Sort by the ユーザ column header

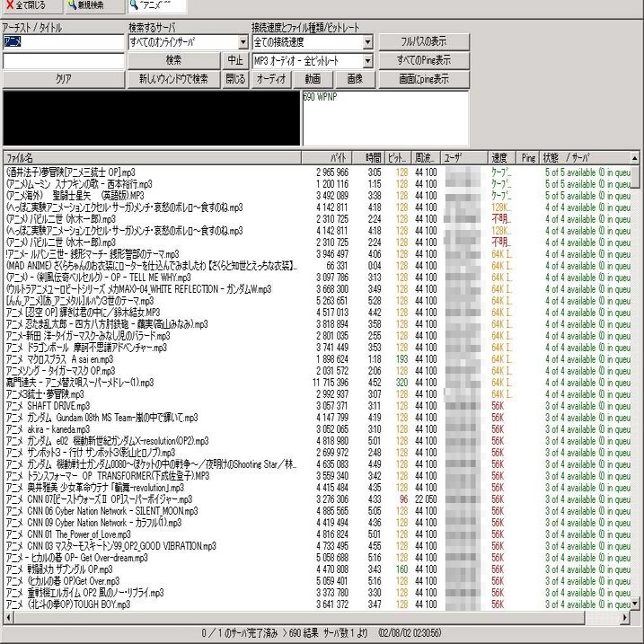[463, 158]
